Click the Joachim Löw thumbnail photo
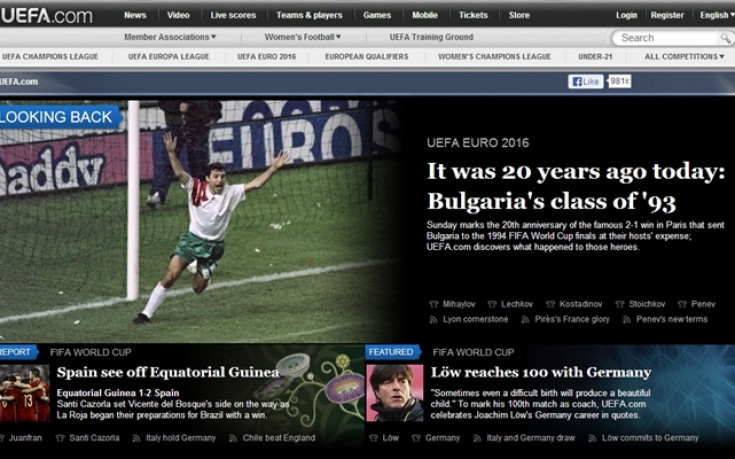This screenshot has width=735, height=459. click(395, 393)
